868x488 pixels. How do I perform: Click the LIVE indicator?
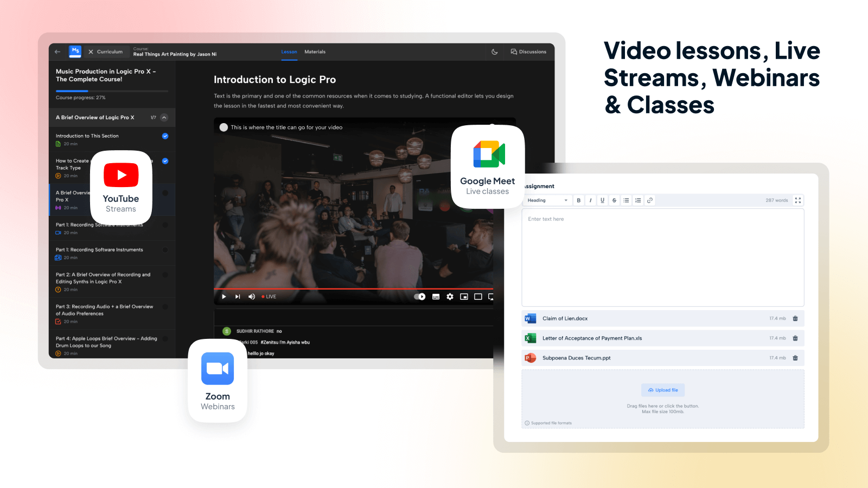(269, 297)
